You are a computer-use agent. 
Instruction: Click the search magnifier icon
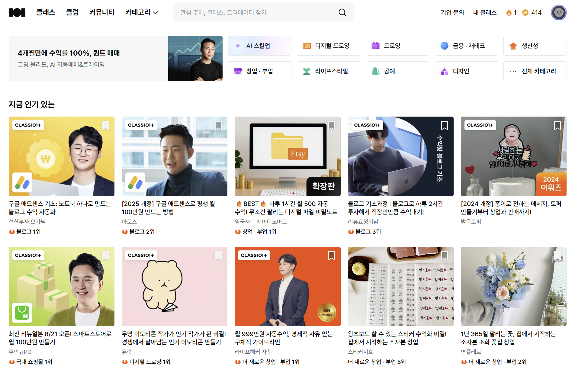pos(342,12)
